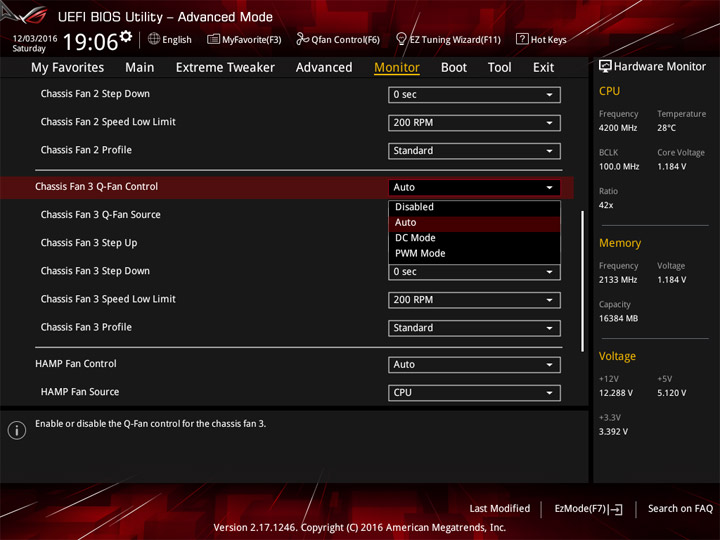Choose Disabled from the Q-Fan Control list

pyautogui.click(x=474, y=207)
